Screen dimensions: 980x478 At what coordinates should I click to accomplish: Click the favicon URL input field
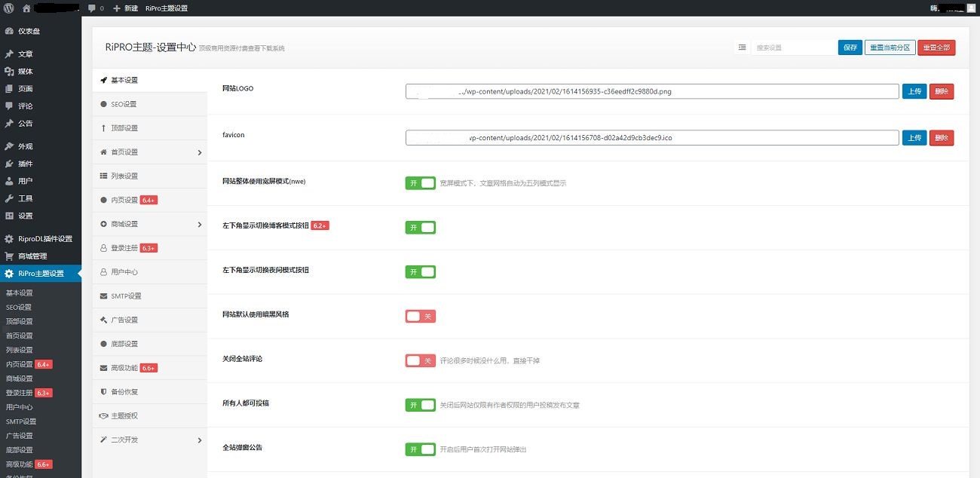tap(652, 138)
